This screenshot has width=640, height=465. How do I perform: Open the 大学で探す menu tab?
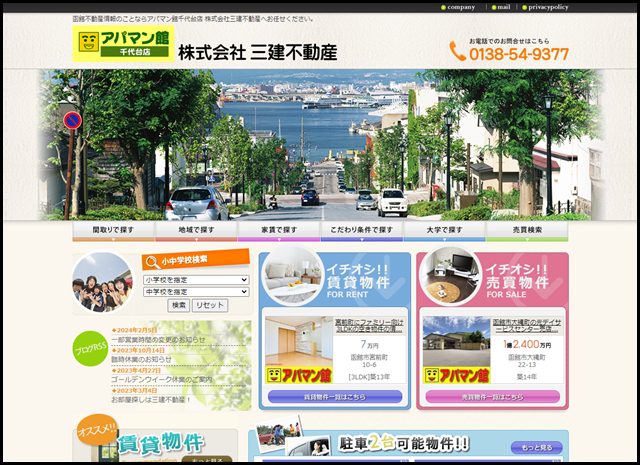point(444,231)
